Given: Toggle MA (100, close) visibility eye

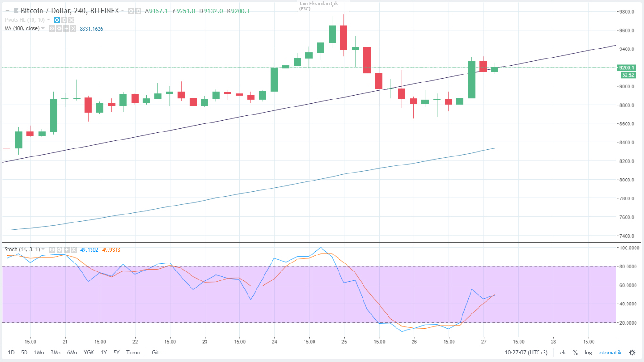Looking at the screenshot, I should (52, 29).
